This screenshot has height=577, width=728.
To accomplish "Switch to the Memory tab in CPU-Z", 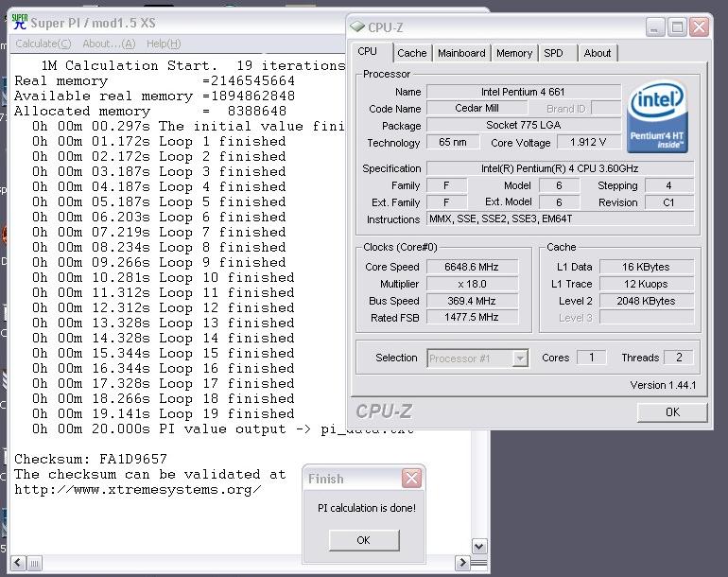I will pyautogui.click(x=514, y=53).
